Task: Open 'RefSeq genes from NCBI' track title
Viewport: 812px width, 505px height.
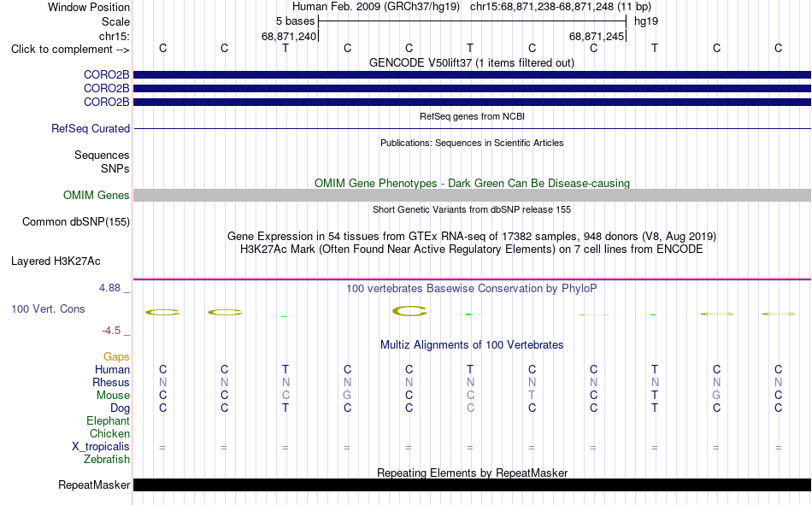Action: (472, 116)
